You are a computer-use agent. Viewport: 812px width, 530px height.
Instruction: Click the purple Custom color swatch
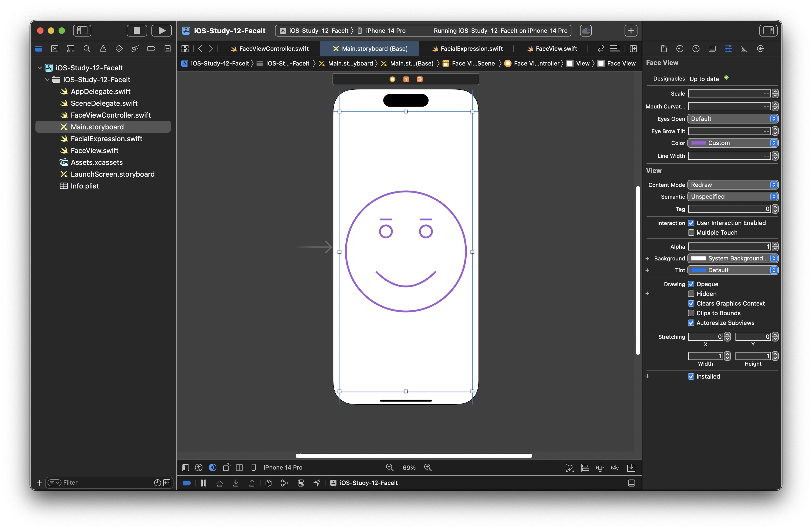pyautogui.click(x=698, y=143)
